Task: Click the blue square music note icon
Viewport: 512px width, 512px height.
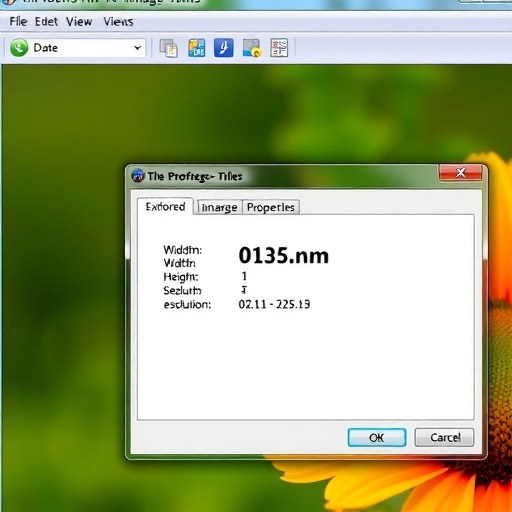Action: tap(223, 48)
